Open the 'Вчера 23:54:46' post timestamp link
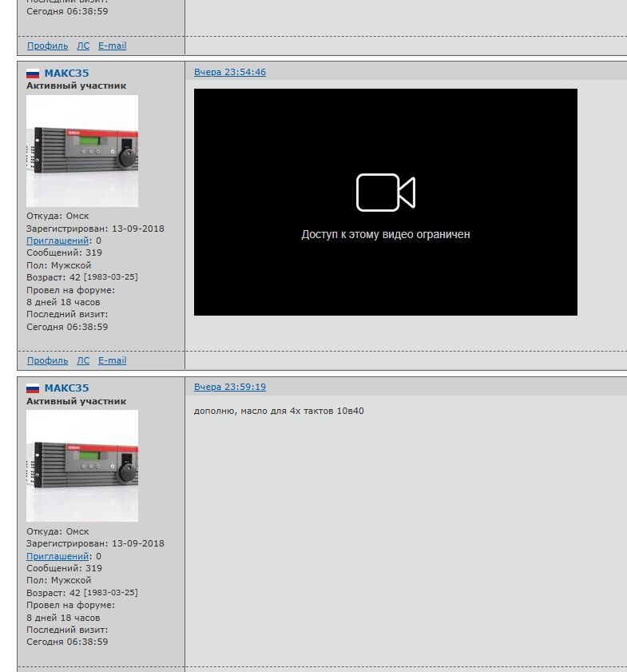This screenshot has height=672, width=627. pos(230,72)
